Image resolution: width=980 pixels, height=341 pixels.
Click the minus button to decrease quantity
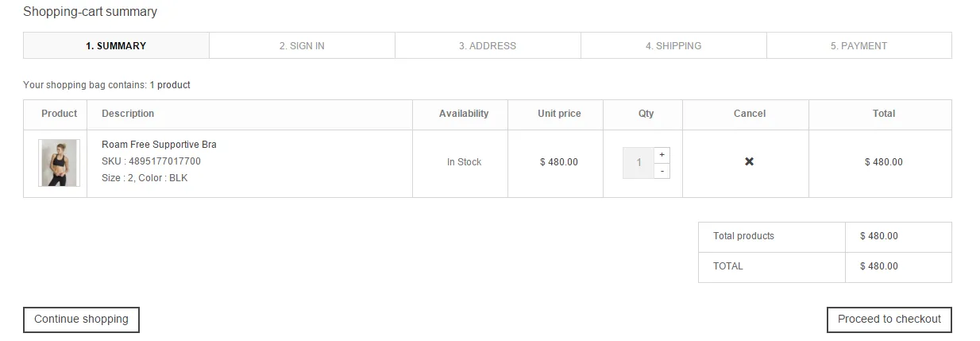(662, 171)
